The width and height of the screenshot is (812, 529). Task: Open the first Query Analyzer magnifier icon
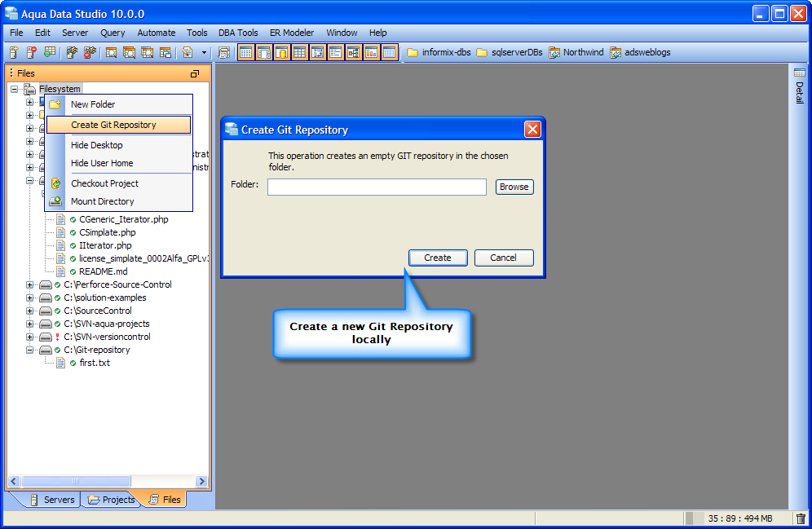111,52
